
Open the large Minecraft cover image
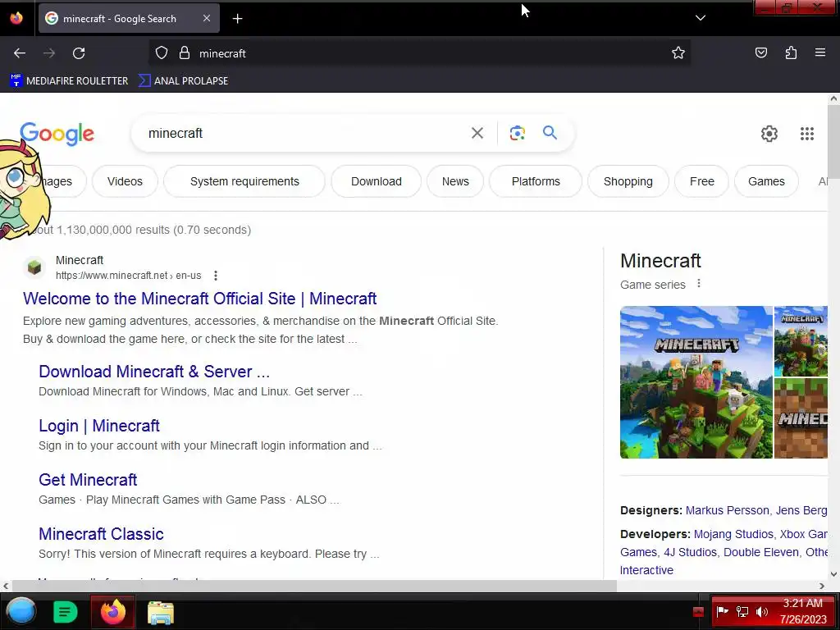pyautogui.click(x=696, y=382)
